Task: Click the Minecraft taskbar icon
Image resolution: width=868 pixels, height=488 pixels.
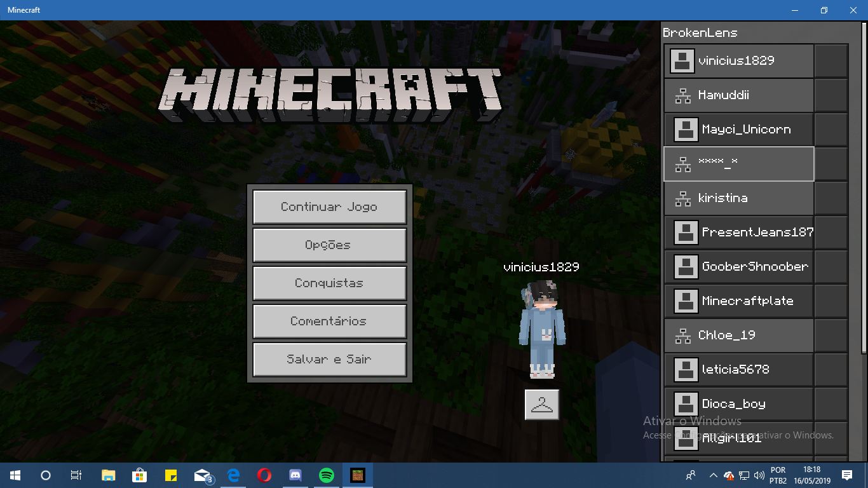Action: coord(358,475)
